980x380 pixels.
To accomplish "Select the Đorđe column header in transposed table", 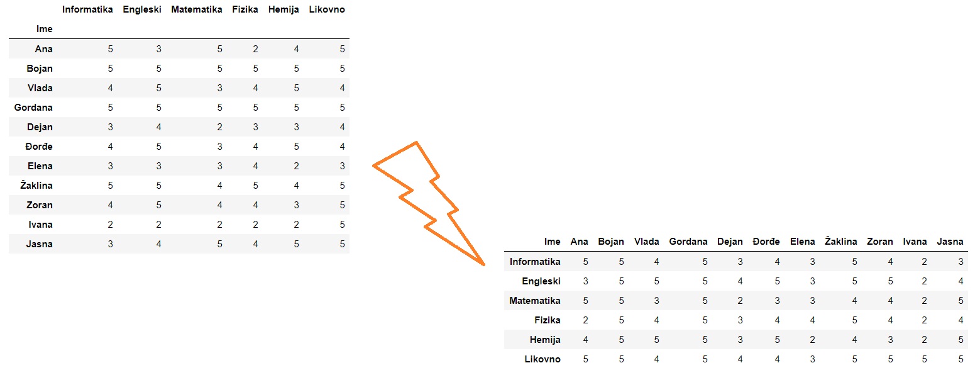I will [x=766, y=242].
